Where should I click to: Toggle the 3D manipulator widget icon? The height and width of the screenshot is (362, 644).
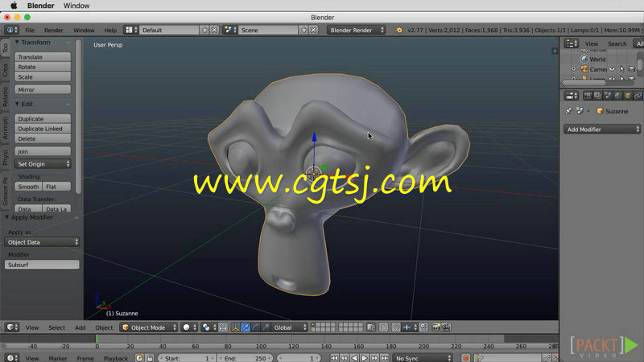click(x=235, y=327)
